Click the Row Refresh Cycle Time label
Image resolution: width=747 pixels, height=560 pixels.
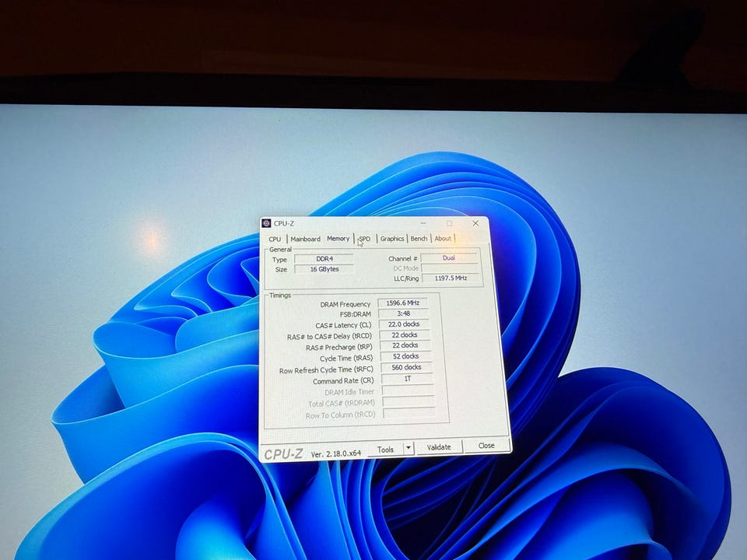pos(326,370)
